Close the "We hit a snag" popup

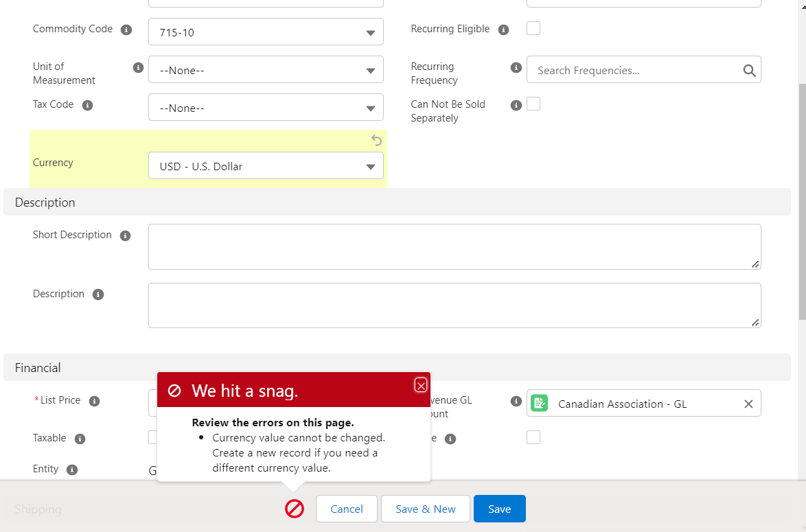coord(421,385)
